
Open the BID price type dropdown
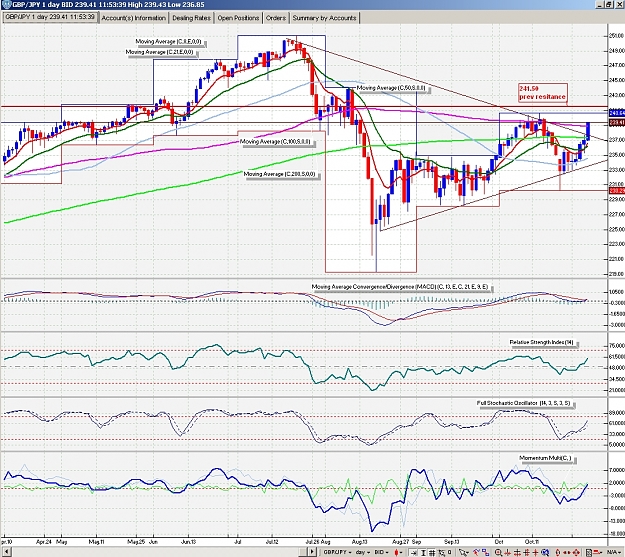click(x=381, y=552)
